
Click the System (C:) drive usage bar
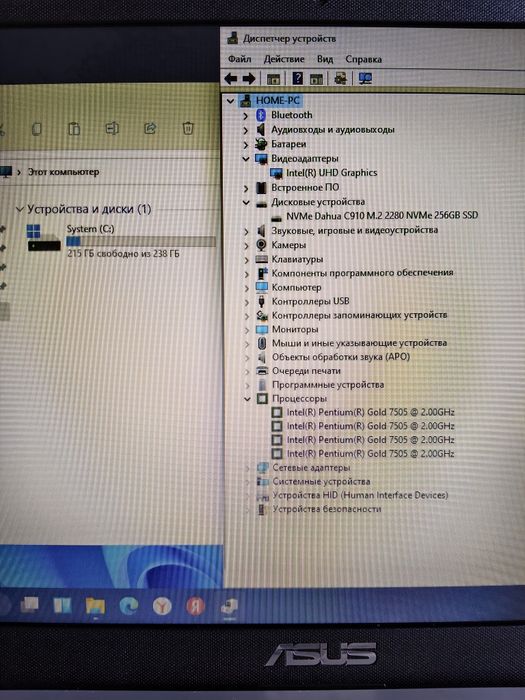click(x=141, y=242)
